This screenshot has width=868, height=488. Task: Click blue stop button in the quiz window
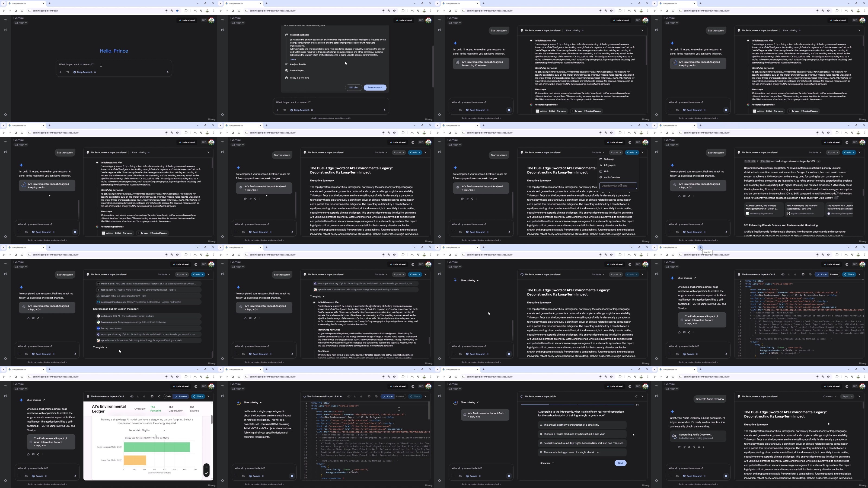tap(509, 476)
